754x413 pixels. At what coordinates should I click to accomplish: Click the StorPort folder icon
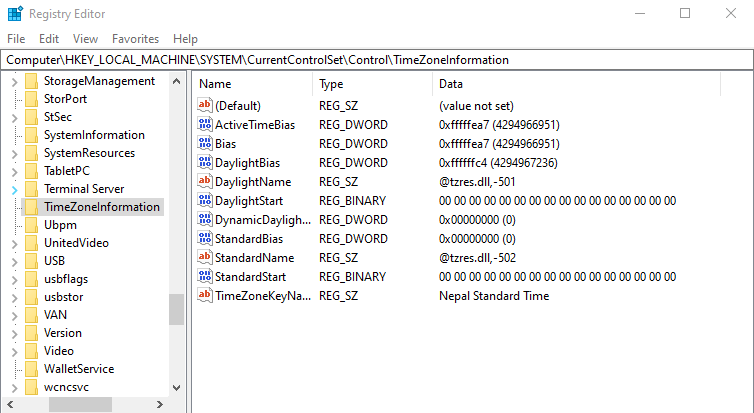tap(31, 99)
